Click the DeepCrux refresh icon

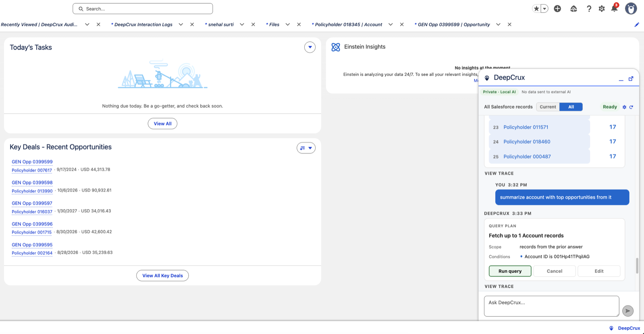click(631, 107)
